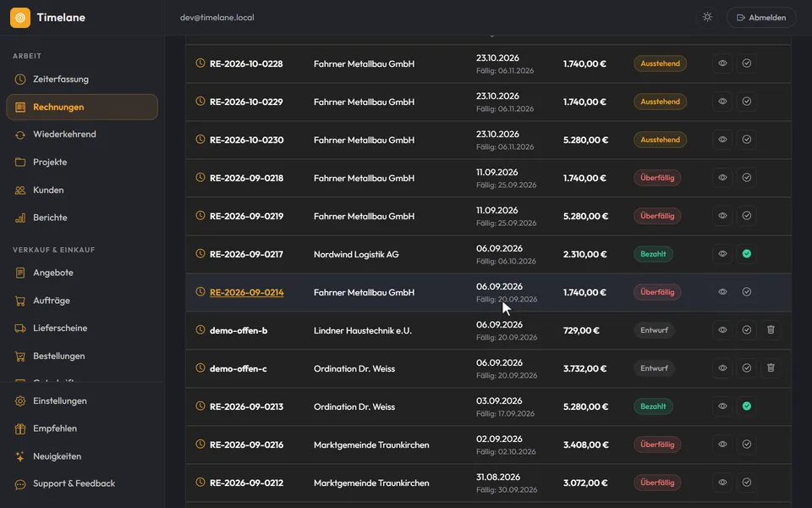The height and width of the screenshot is (508, 812).
Task: Mark draft demo-offen-c as paid
Action: [747, 368]
